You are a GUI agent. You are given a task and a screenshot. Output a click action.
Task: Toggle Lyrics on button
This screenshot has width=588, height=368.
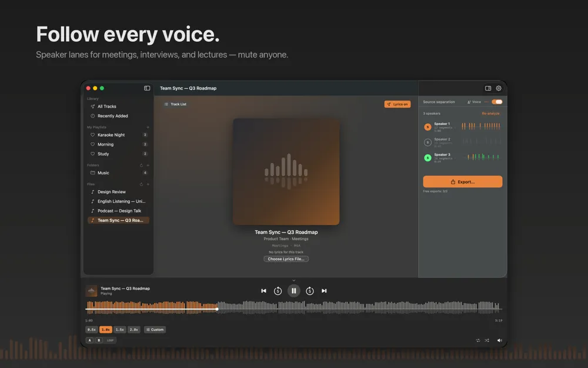tap(397, 104)
